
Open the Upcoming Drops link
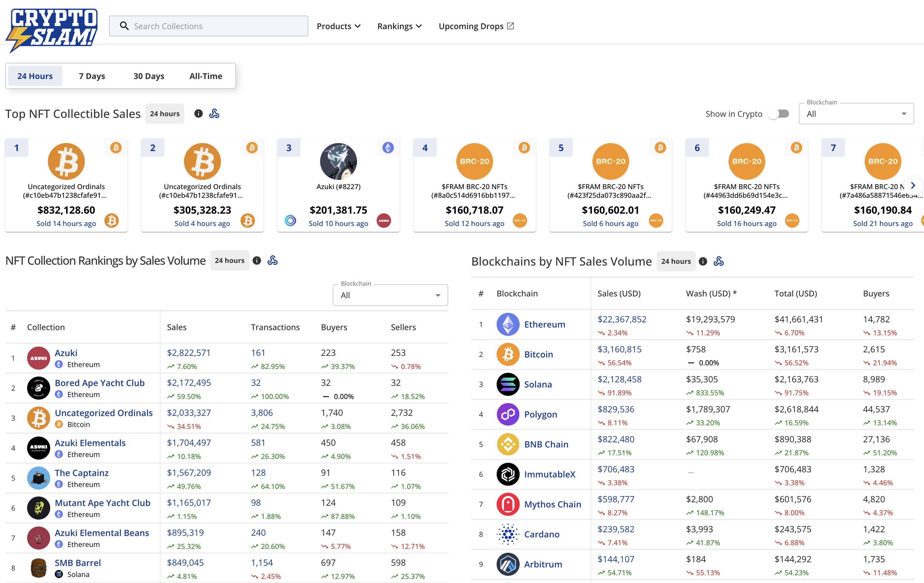tap(476, 26)
